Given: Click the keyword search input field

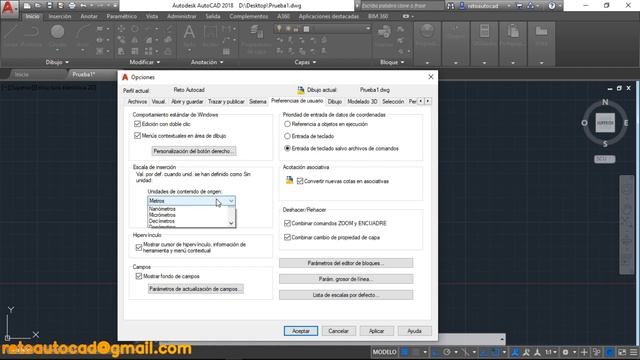Looking at the screenshot, I should pos(402,6).
